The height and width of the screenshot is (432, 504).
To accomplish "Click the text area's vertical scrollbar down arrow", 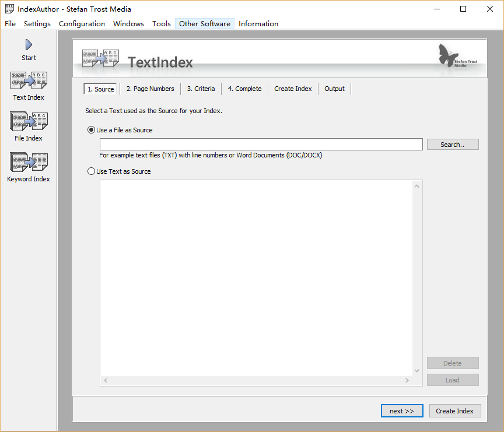I will 416,371.
